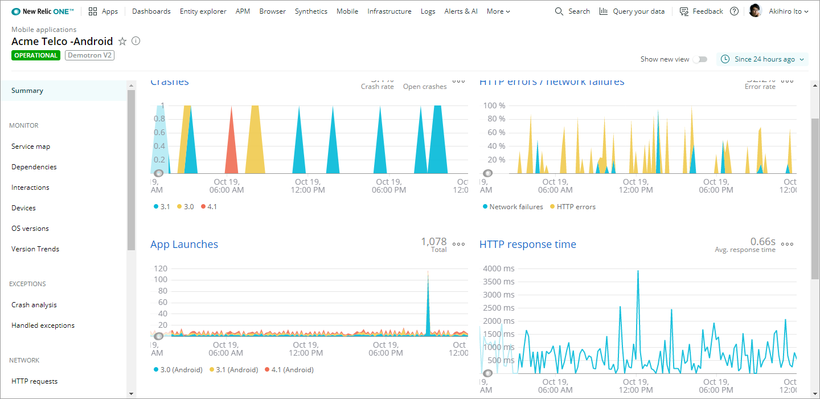The image size is (820, 399).
Task: Open info icon beside app name
Action: click(136, 41)
